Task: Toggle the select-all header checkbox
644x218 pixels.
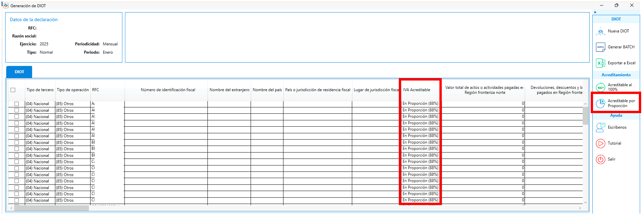Action: (x=13, y=90)
